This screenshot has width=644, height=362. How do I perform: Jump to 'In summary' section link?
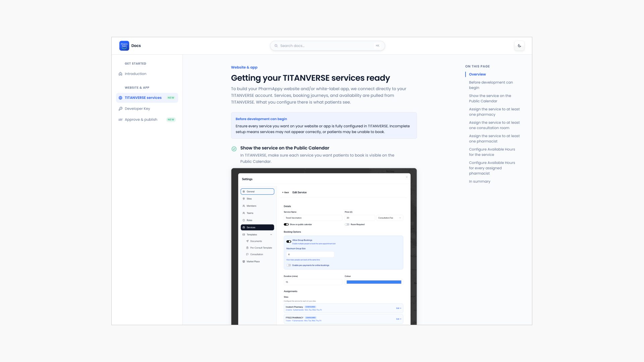(x=480, y=182)
